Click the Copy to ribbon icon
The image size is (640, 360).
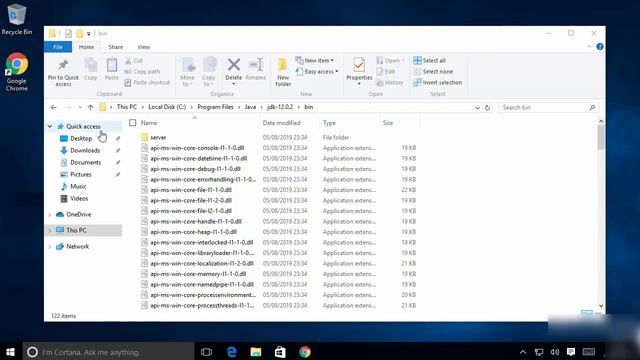click(209, 64)
